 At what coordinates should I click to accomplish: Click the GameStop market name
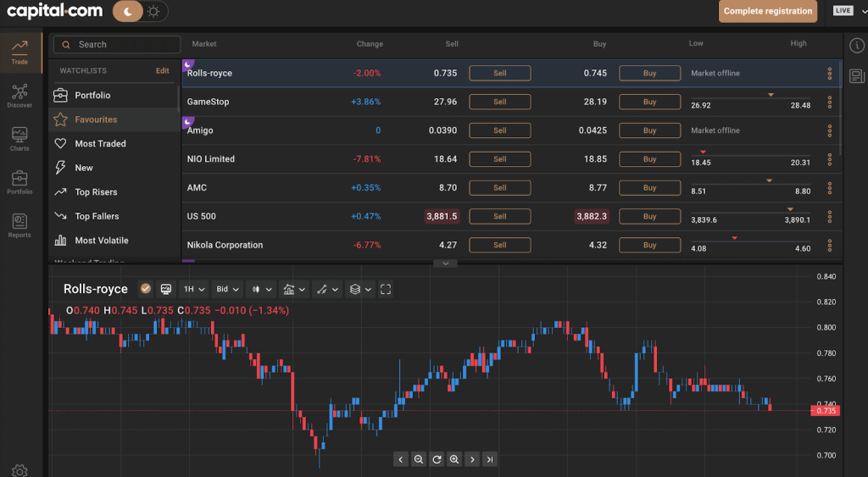click(208, 102)
